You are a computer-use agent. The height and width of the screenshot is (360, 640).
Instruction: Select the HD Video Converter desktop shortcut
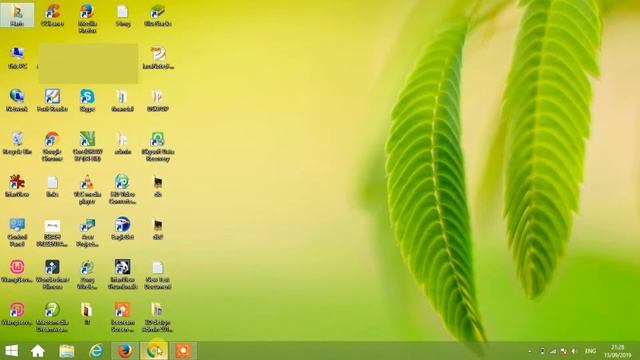click(x=122, y=189)
